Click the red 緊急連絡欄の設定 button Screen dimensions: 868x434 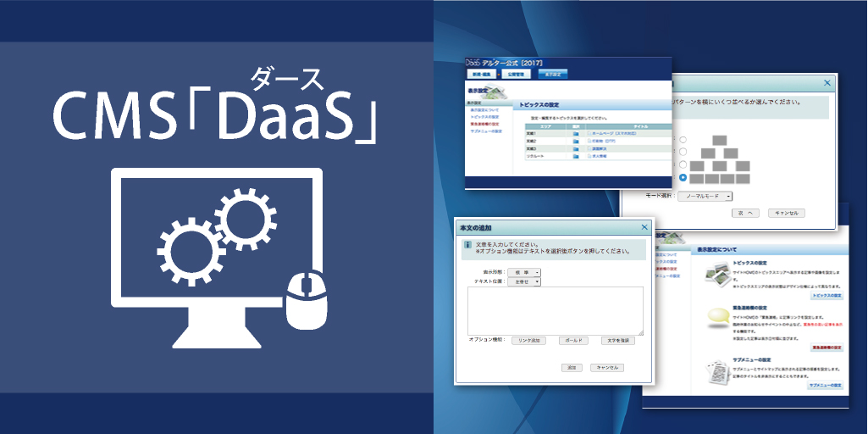point(827,348)
